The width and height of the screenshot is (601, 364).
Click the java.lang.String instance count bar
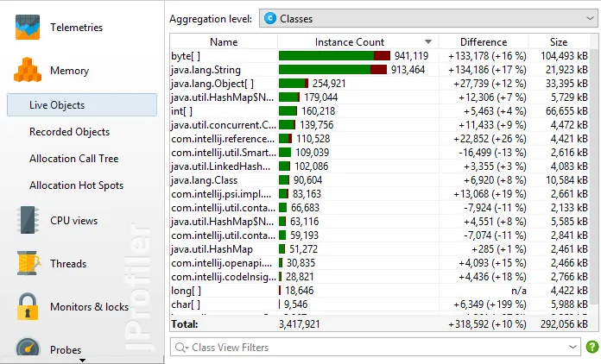point(332,70)
